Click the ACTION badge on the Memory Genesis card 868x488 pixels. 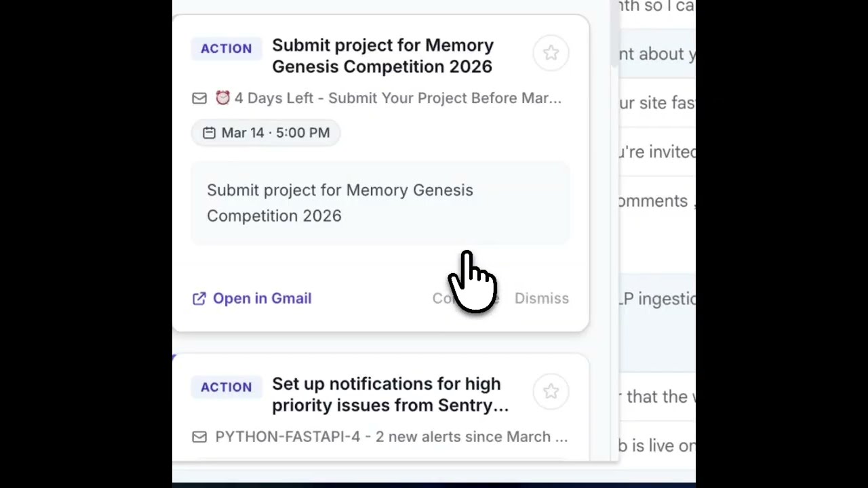tap(226, 49)
